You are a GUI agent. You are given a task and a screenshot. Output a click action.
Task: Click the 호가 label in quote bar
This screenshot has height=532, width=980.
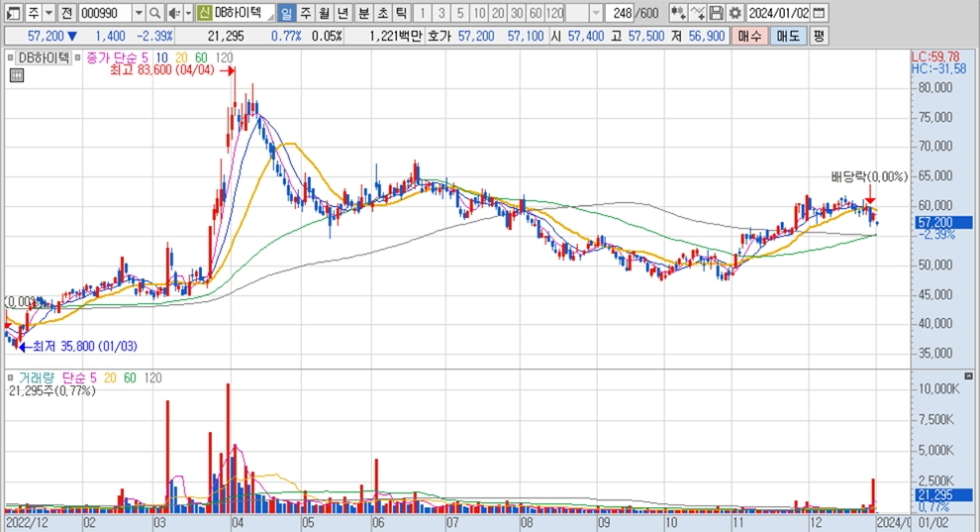pyautogui.click(x=440, y=37)
